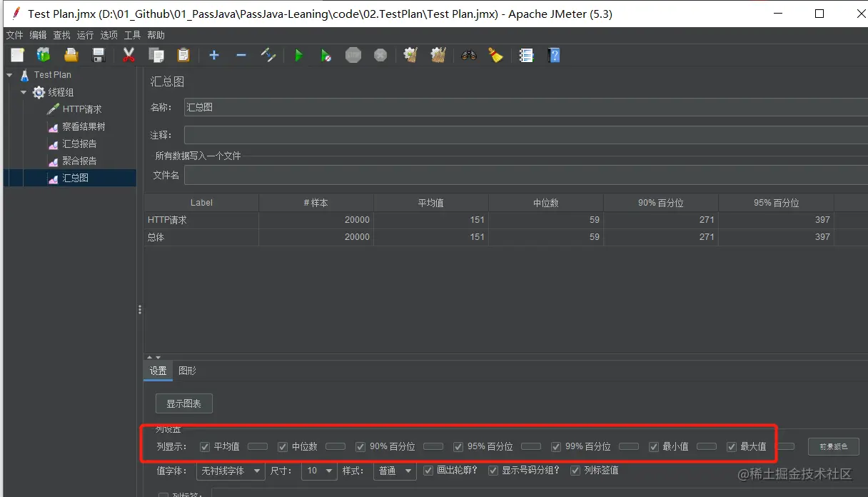Uncheck the 最小值 column checkbox
Viewport: 868px width, 497px height.
(654, 447)
